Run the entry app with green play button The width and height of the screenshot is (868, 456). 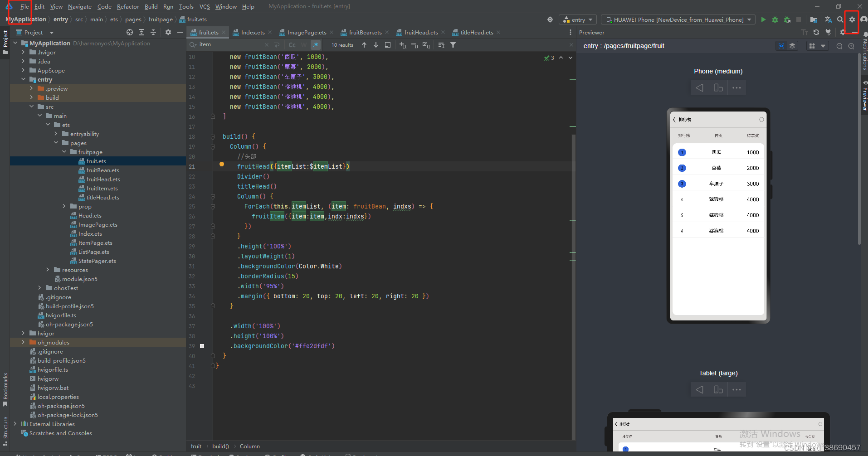[x=763, y=19]
